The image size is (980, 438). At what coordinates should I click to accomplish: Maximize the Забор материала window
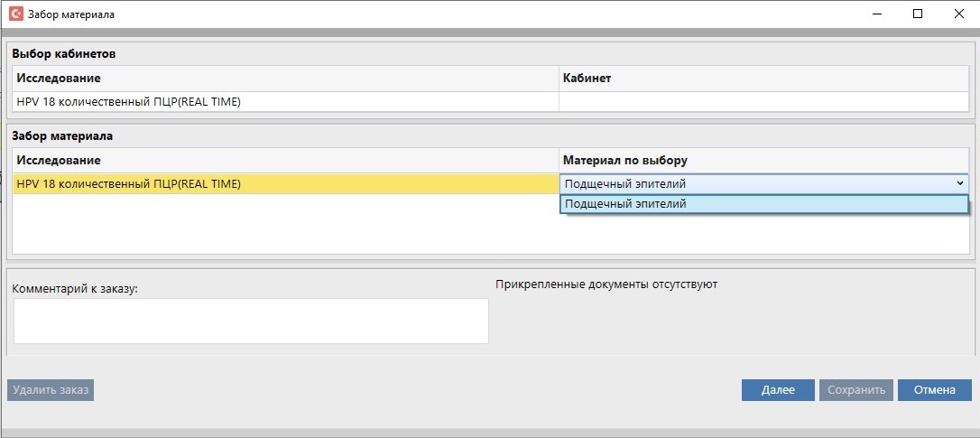918,14
